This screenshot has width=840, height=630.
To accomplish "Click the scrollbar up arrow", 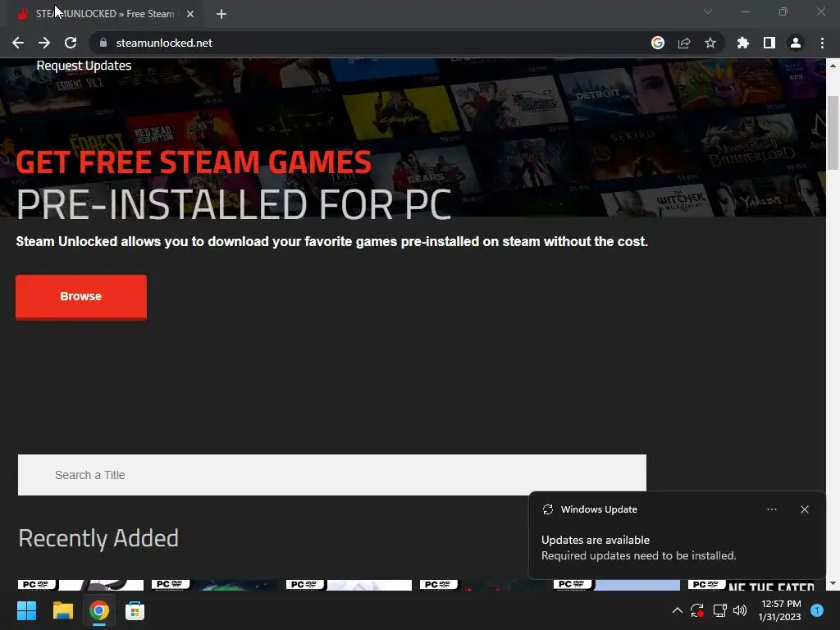I will (x=833, y=66).
